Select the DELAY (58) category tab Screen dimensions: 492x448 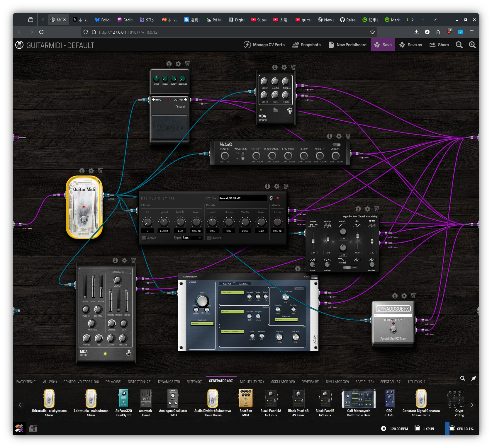[x=113, y=381]
